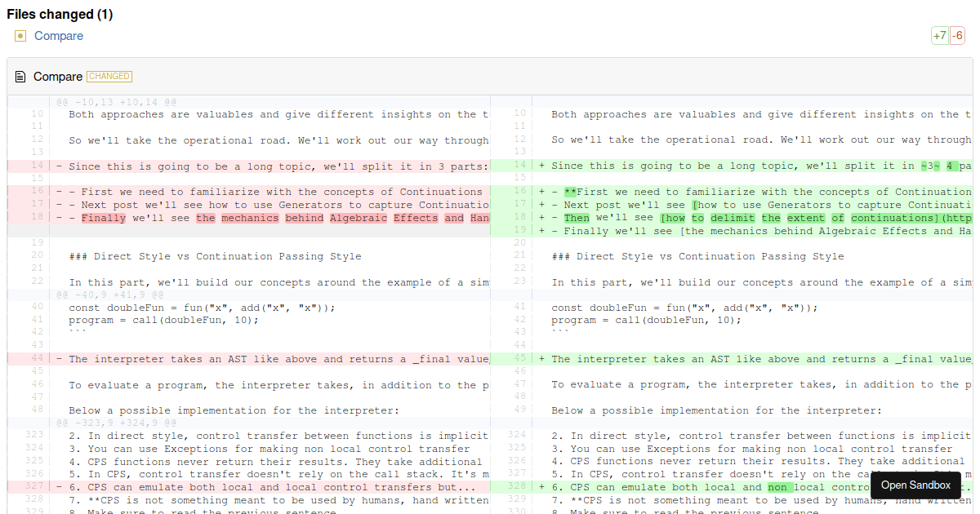980x514 pixels.
Task: Click the document icon next to Compare header
Action: (20, 77)
